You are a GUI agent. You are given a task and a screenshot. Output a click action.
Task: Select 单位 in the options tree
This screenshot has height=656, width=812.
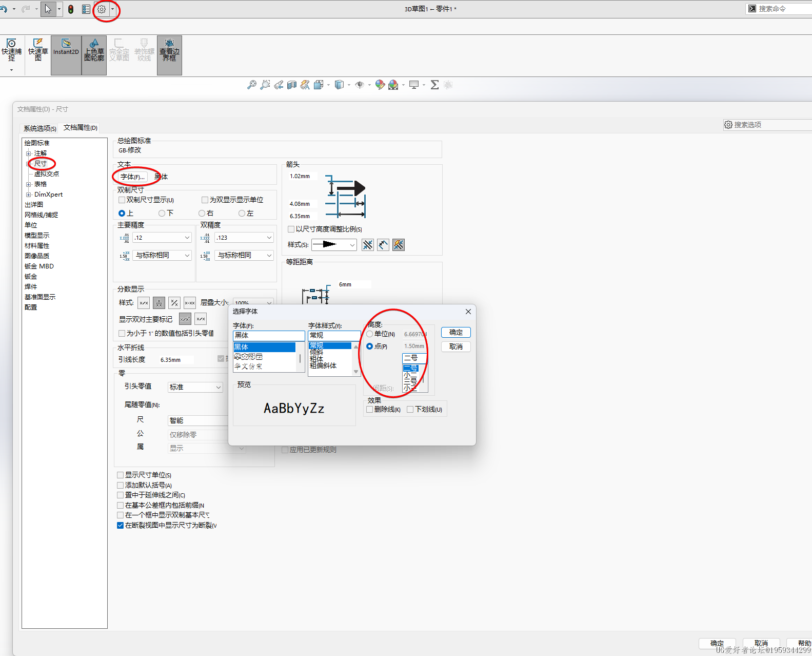point(31,225)
